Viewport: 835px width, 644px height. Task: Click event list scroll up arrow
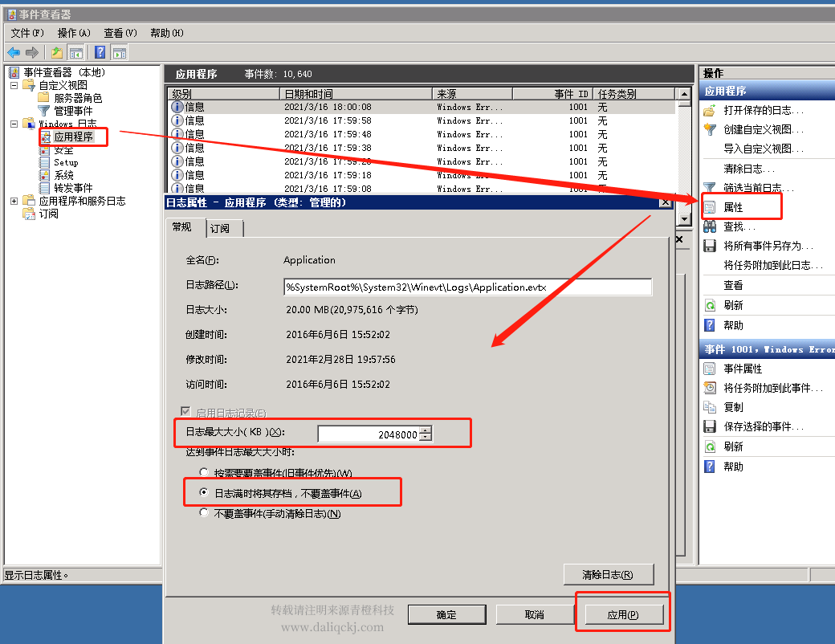click(x=684, y=94)
